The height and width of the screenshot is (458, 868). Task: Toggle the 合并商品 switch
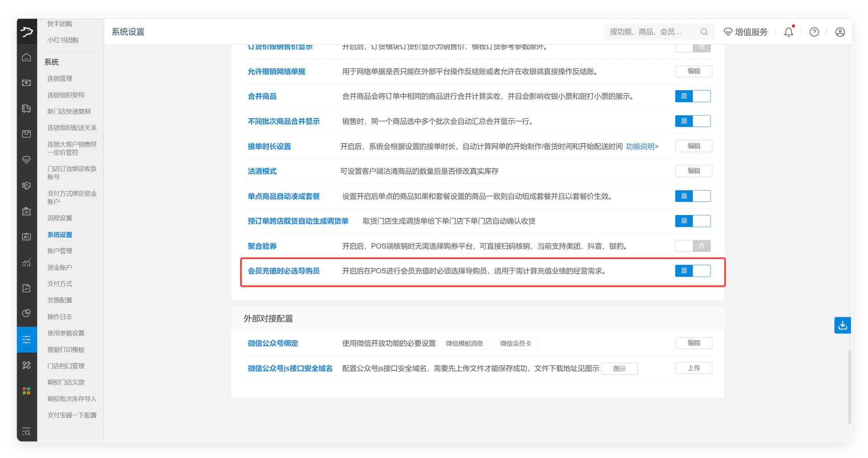(x=693, y=96)
